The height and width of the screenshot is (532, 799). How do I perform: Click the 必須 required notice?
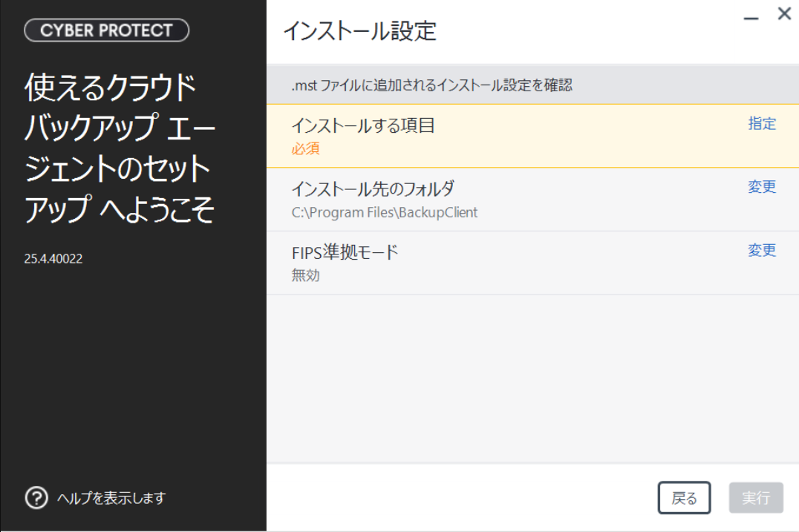(x=305, y=148)
